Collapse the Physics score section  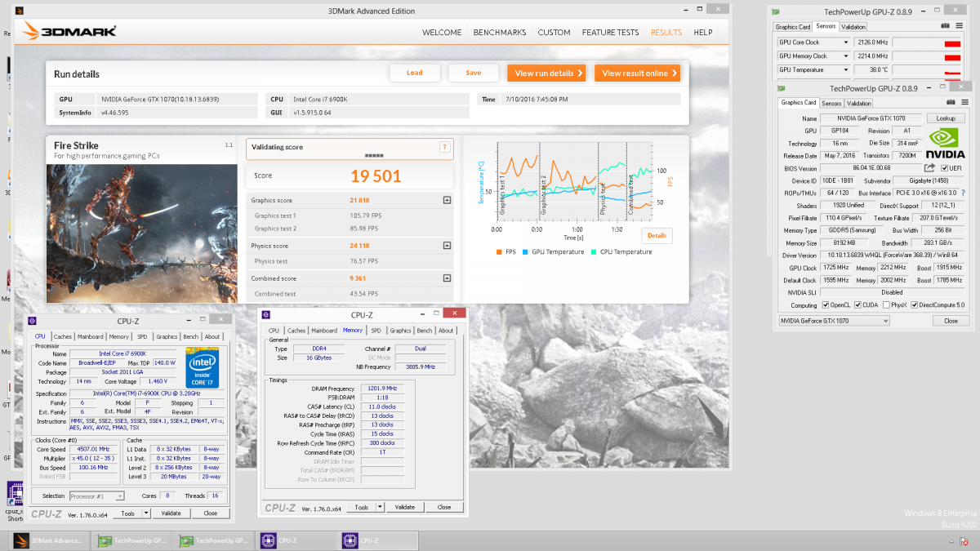coord(447,246)
